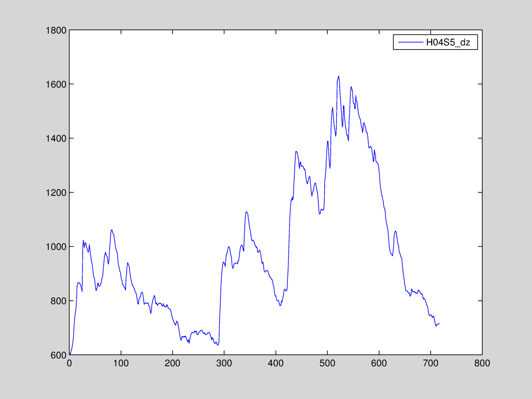
Task: Click the y-axis label 600
Action: (x=58, y=355)
